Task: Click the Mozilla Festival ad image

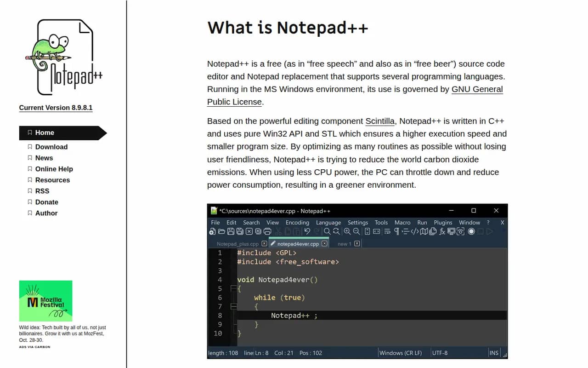Action: pyautogui.click(x=45, y=301)
